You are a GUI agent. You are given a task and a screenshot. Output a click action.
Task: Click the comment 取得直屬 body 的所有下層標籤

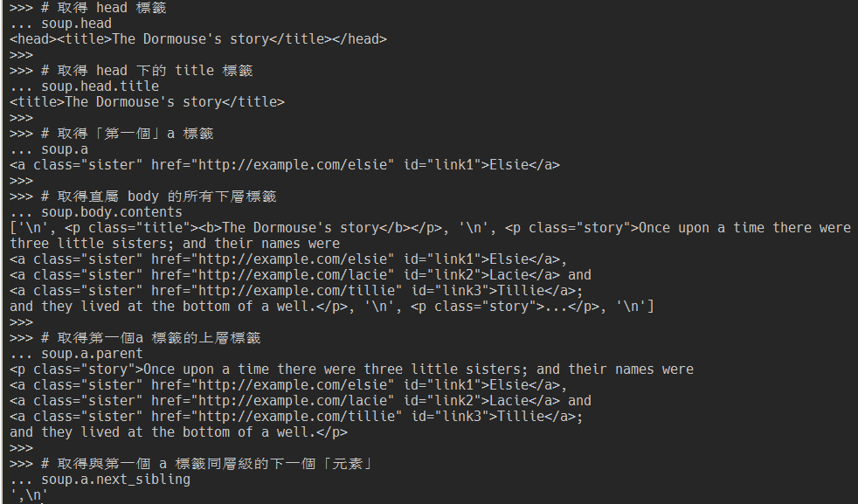(x=159, y=197)
